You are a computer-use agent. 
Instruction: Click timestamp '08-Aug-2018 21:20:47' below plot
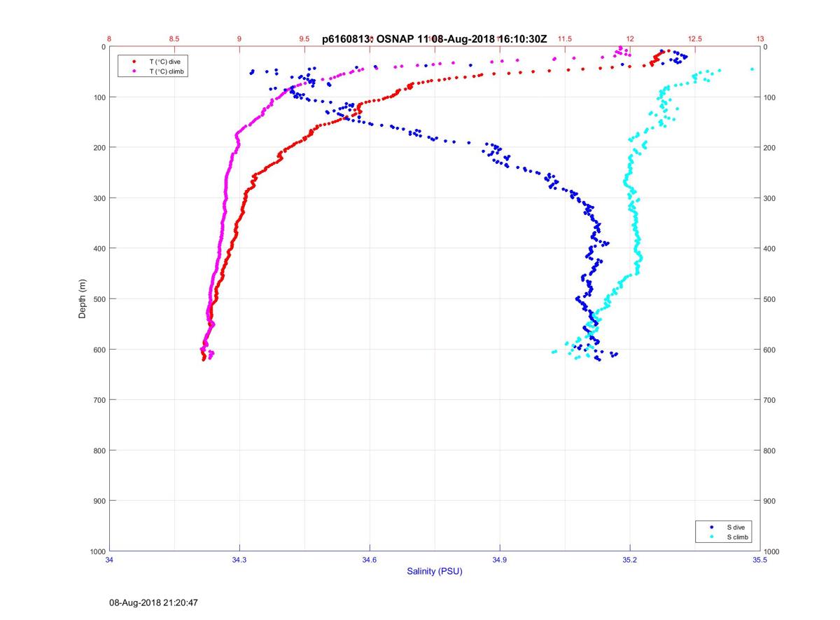click(x=153, y=602)
